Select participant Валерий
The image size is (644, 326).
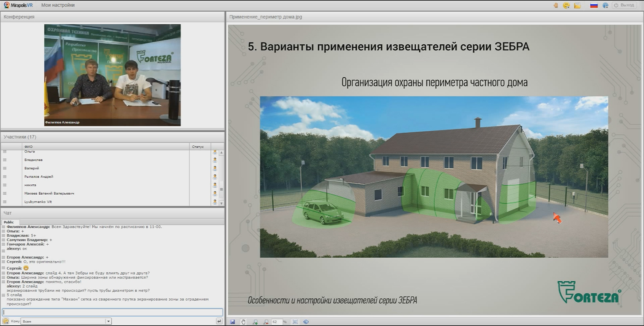click(x=32, y=168)
